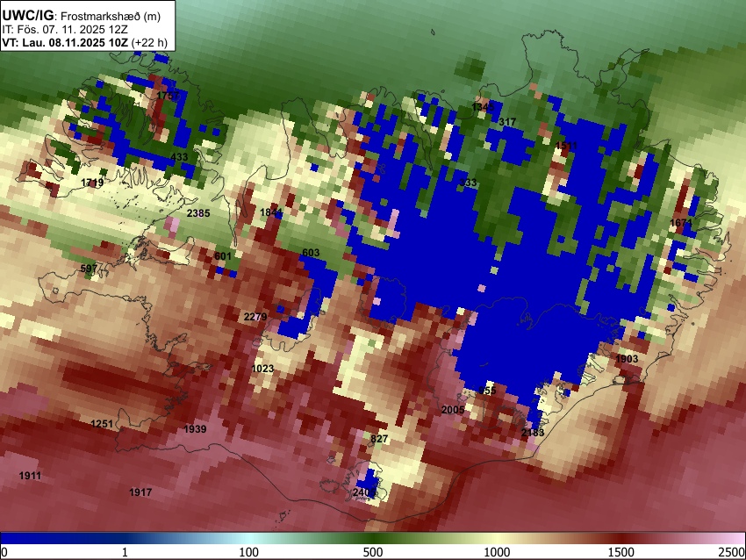The width and height of the screenshot is (746, 560).
Task: Click the map value 827
Action: pyautogui.click(x=379, y=439)
